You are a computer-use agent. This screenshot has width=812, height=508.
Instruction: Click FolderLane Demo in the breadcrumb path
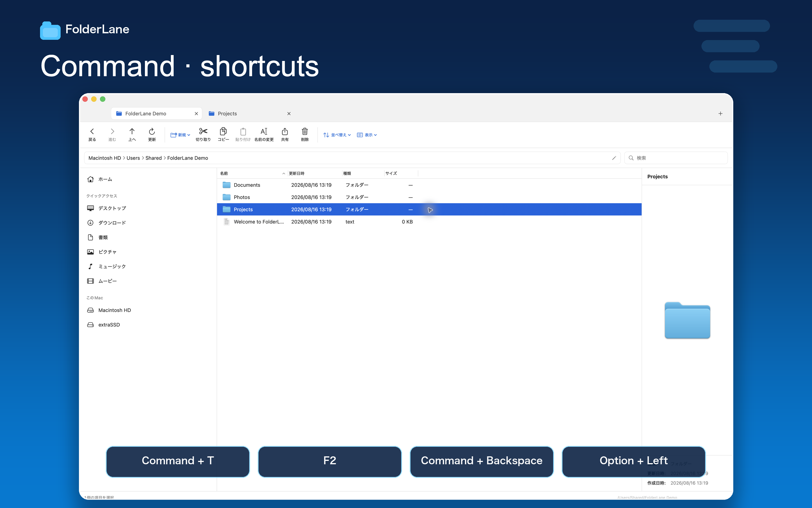tap(187, 158)
